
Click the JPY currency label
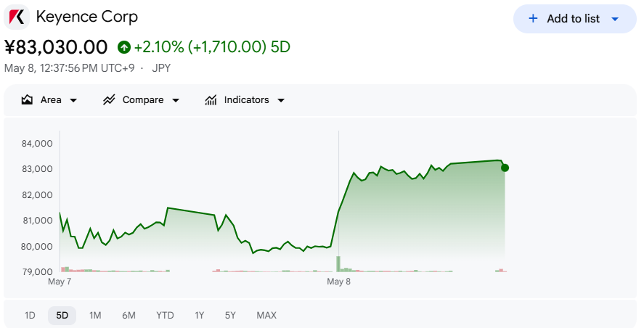(x=161, y=68)
